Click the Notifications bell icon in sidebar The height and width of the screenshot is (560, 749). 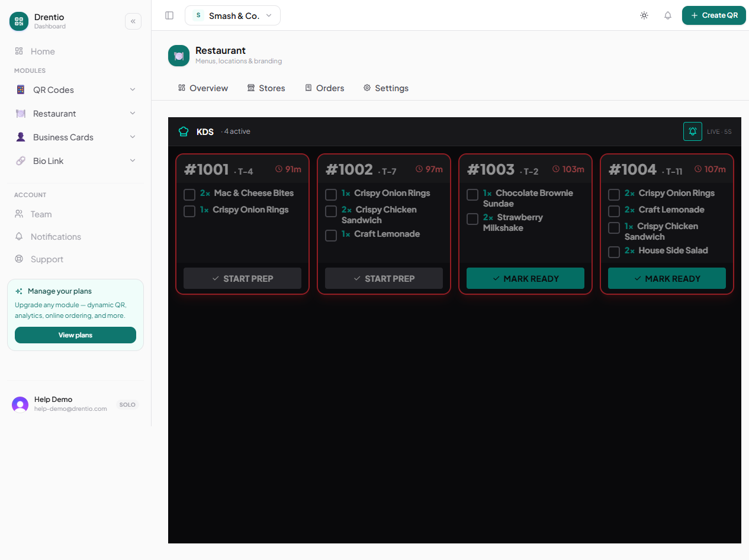point(19,237)
